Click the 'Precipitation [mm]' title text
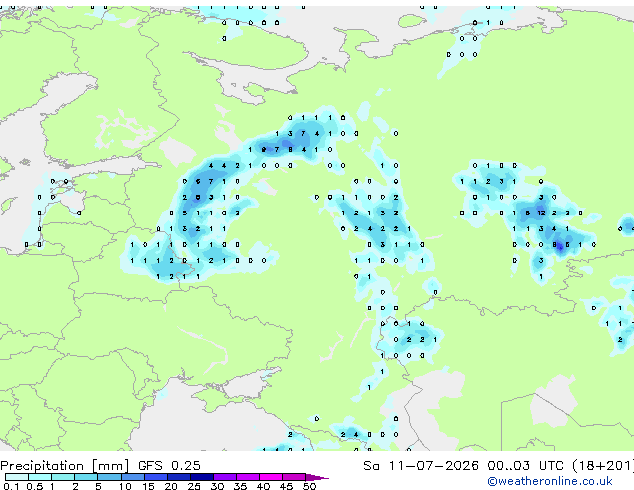This screenshot has height=490, width=634. 65,466
